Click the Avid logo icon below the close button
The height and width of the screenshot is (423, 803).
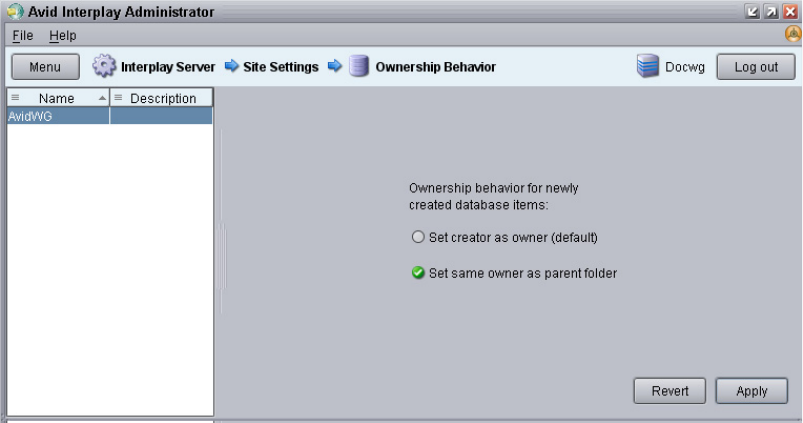[x=793, y=34]
